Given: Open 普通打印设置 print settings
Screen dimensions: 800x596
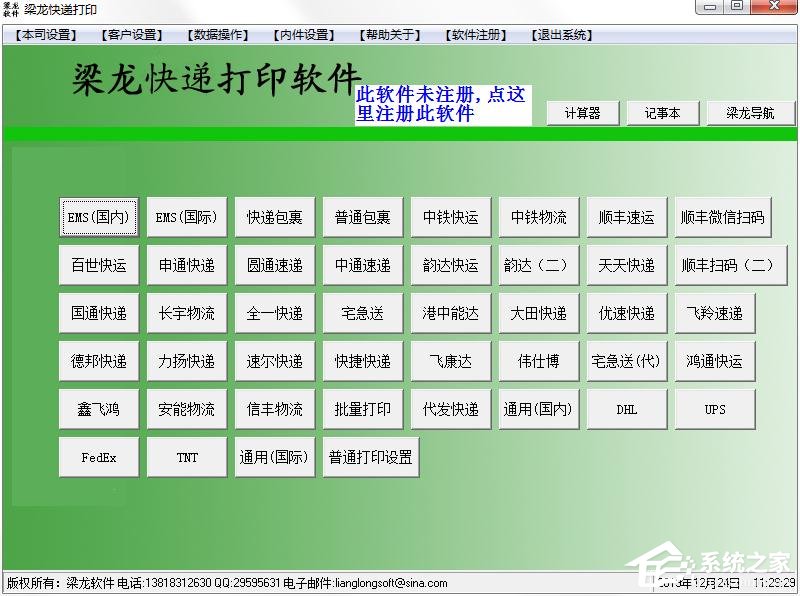Looking at the screenshot, I should click(x=371, y=457).
